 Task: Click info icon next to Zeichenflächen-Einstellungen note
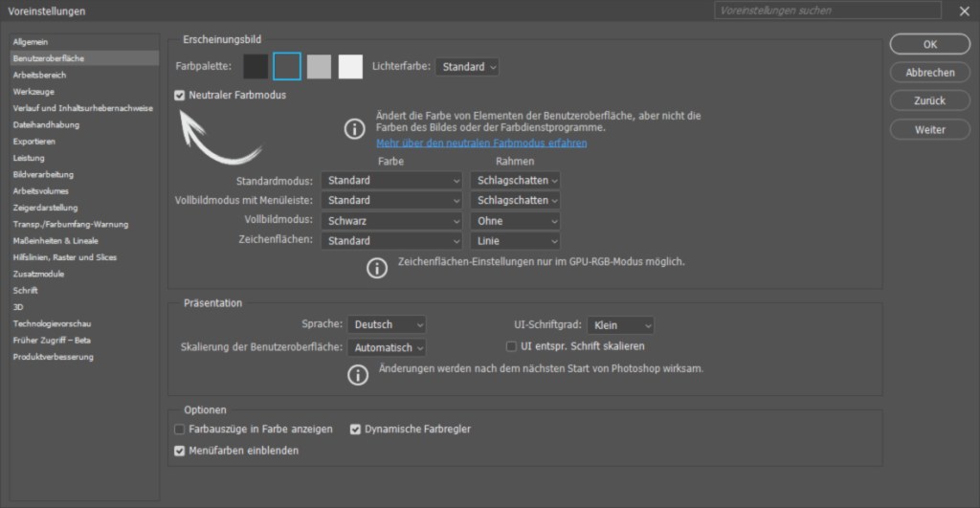coord(377,268)
